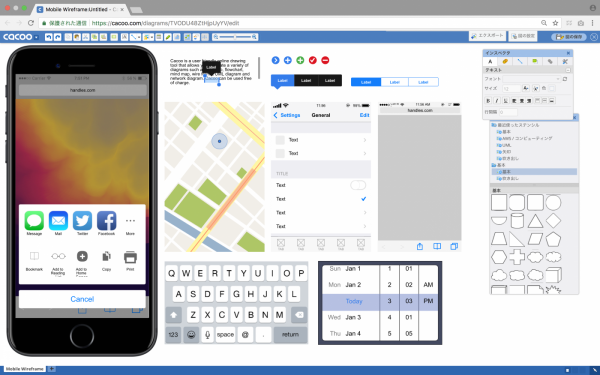Screen dimensions: 600x375
Task: Click the Italic button in the inspector
Action: coord(497,101)
